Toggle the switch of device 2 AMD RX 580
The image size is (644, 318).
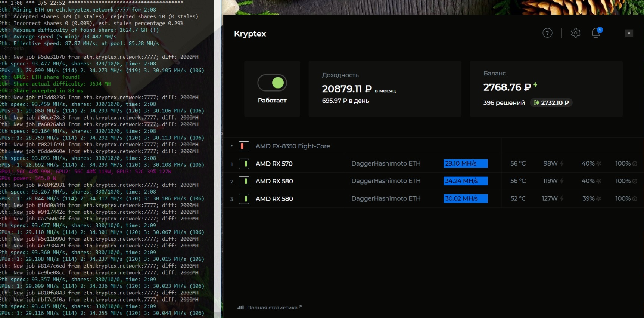pos(244,181)
